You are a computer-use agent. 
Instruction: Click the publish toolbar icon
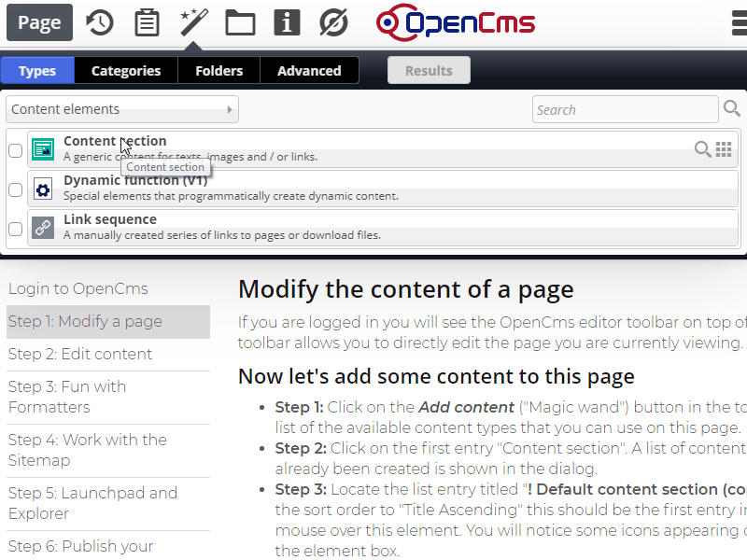(x=333, y=22)
